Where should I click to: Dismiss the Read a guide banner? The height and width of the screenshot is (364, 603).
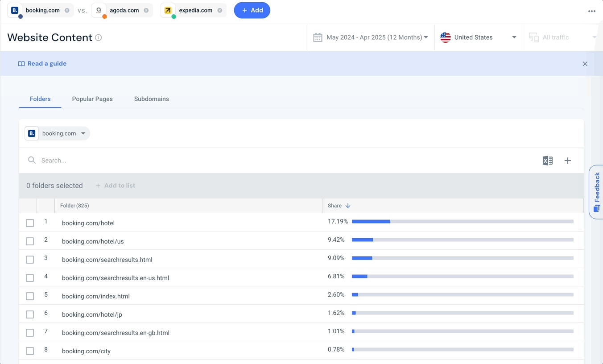[585, 64]
